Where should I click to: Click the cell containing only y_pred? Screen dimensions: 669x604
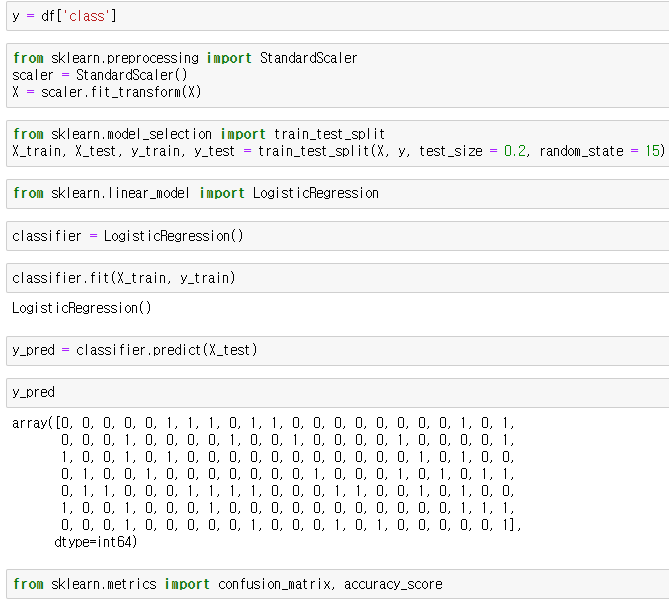[337, 392]
